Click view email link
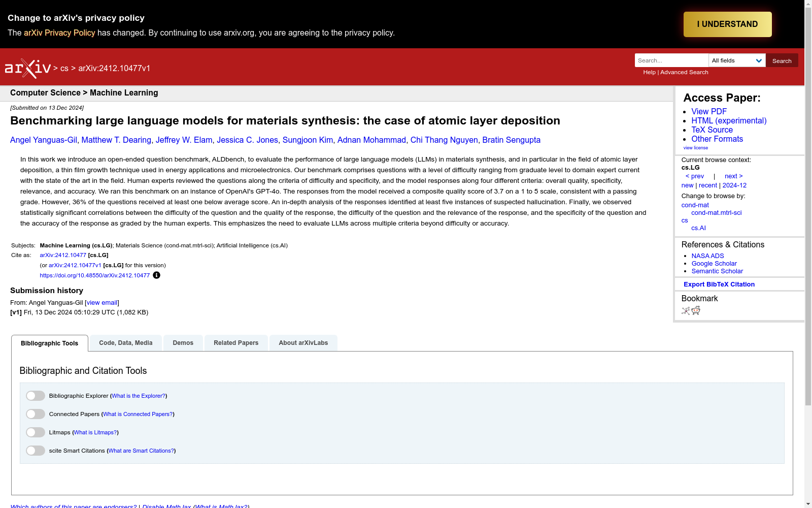812x508 pixels. point(102,303)
